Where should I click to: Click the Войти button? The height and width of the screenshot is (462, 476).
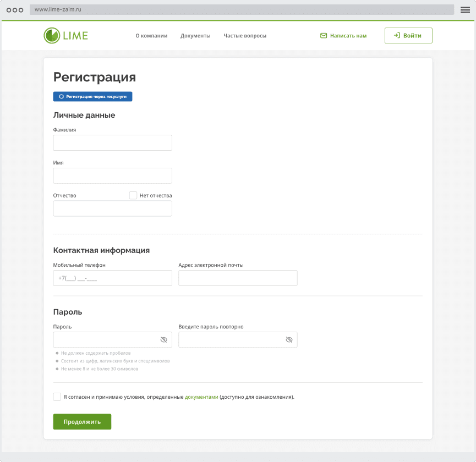click(x=408, y=36)
